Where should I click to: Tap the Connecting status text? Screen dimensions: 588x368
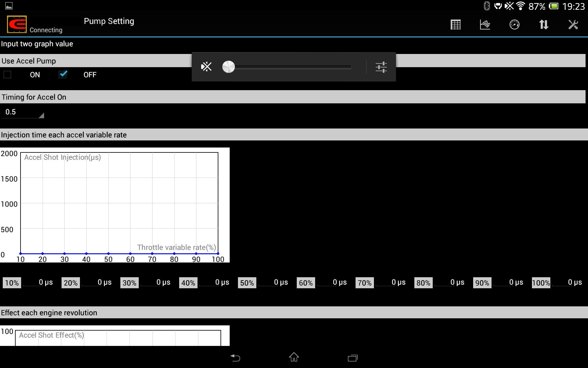[x=46, y=30]
